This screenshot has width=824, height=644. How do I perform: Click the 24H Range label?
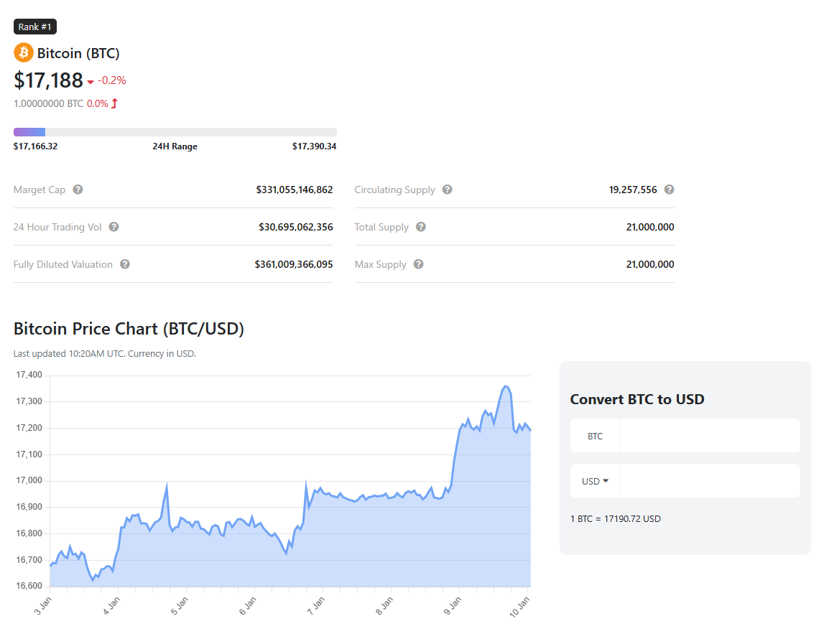click(x=175, y=146)
